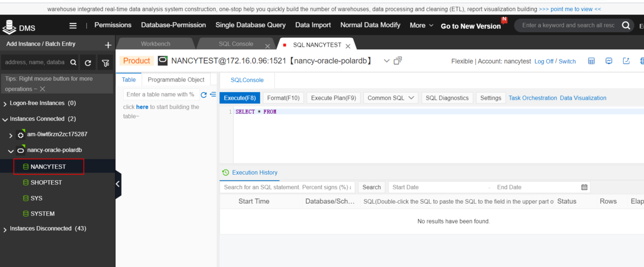Open Data Visualization link
The width and height of the screenshot is (644, 267).
(583, 98)
